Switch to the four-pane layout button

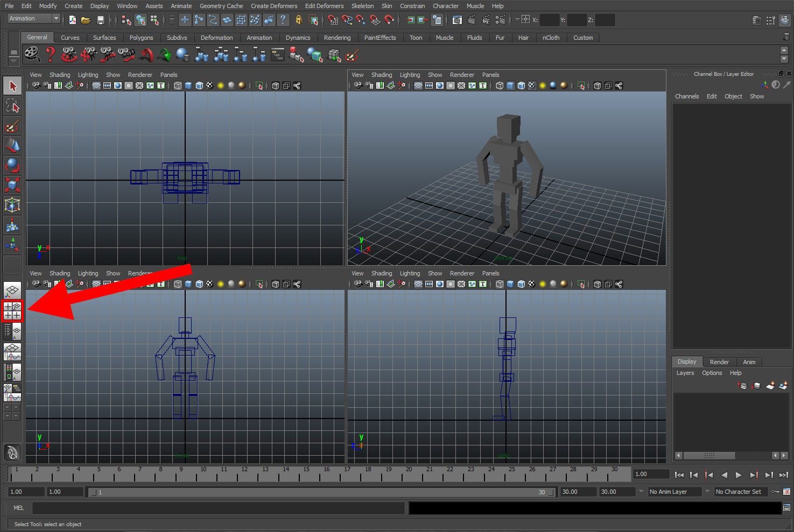(x=12, y=311)
